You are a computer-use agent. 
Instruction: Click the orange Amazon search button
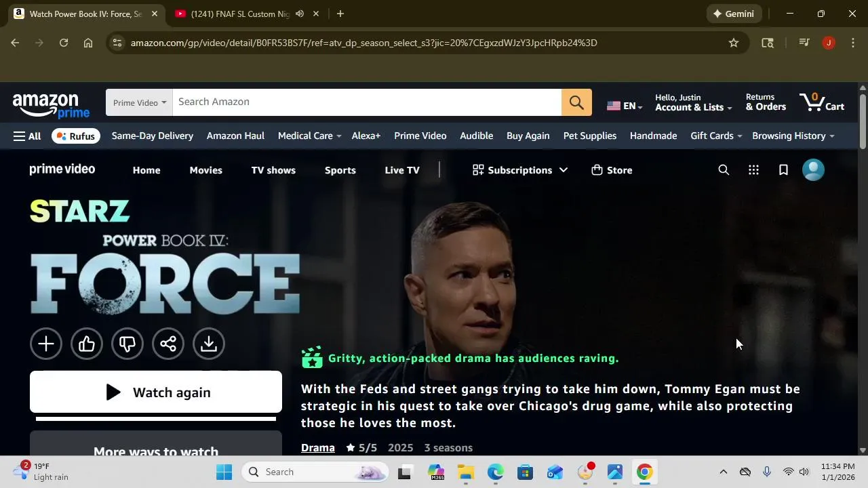tap(576, 102)
